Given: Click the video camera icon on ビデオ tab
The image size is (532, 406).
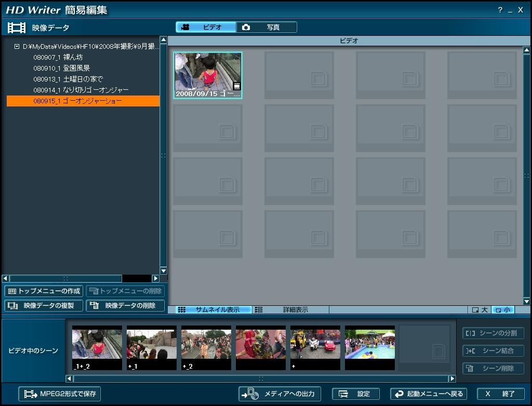Looking at the screenshot, I should tap(185, 27).
